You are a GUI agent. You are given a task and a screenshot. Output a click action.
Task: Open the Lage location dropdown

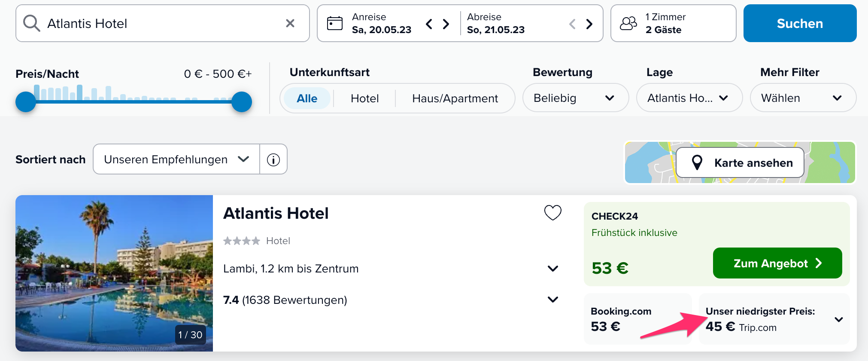(x=689, y=98)
